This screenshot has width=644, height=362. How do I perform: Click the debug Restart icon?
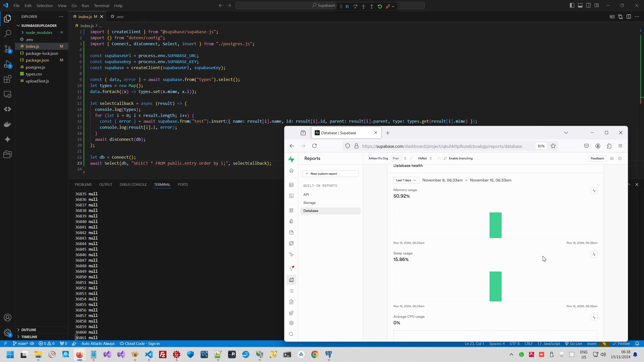tap(380, 6)
